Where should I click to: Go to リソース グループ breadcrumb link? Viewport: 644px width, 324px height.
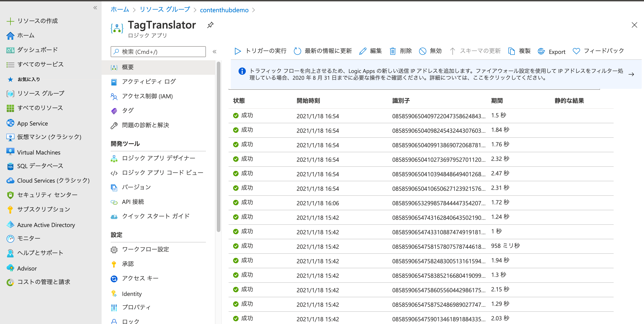point(165,10)
